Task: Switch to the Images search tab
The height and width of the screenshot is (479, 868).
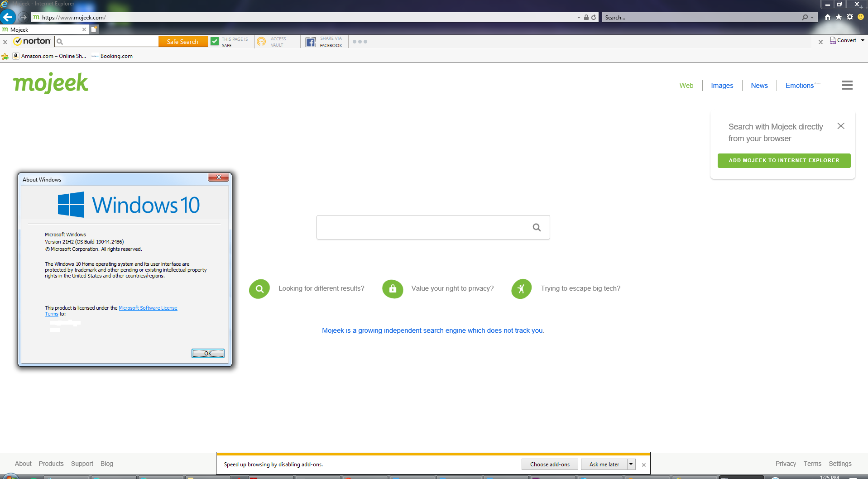Action: pos(722,86)
